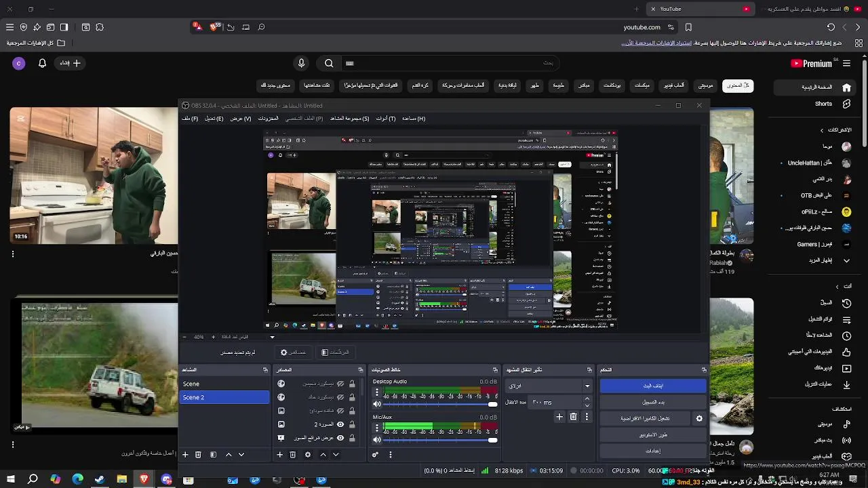The width and height of the screenshot is (868, 488).
Task: Toggle lock on عرض شرائح الصور source
Action: (351, 438)
